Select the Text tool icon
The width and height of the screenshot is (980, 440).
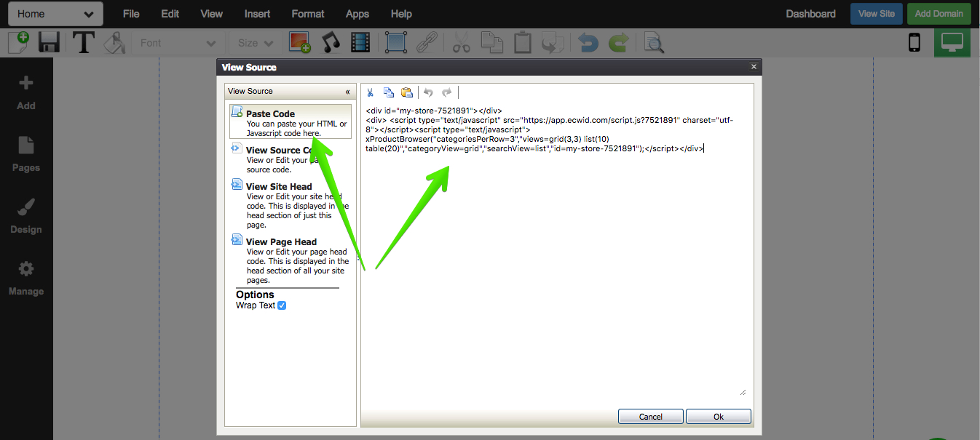pyautogui.click(x=84, y=42)
